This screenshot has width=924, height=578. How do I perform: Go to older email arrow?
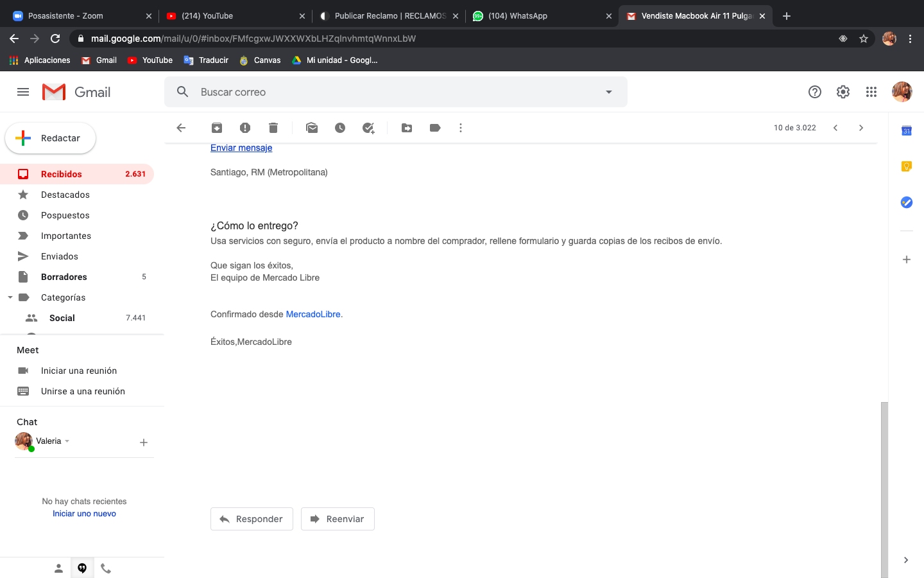(x=861, y=128)
